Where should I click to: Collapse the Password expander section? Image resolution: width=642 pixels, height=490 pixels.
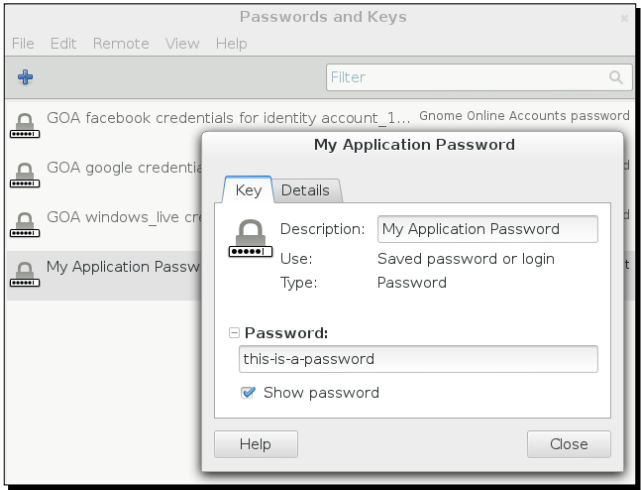(x=234, y=332)
